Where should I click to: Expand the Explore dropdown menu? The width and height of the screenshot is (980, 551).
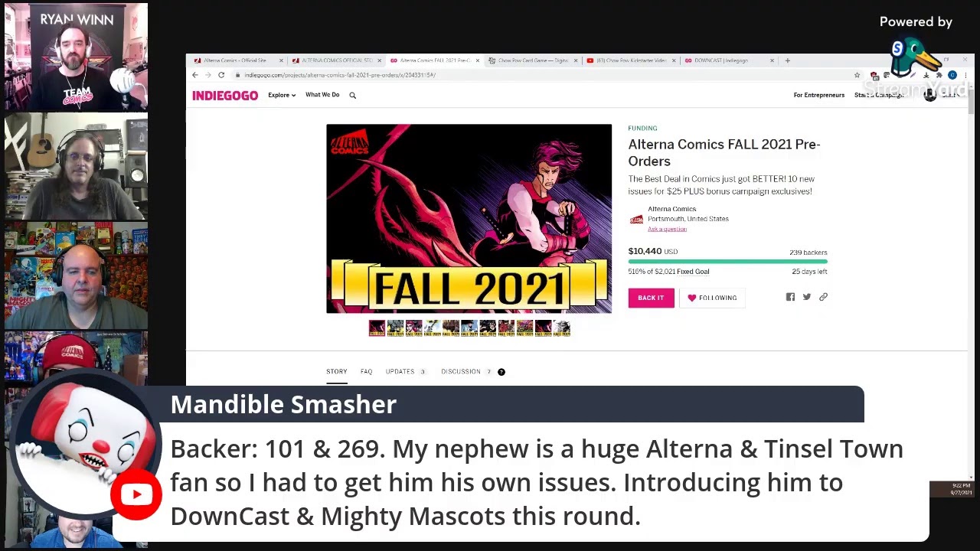[x=282, y=95]
